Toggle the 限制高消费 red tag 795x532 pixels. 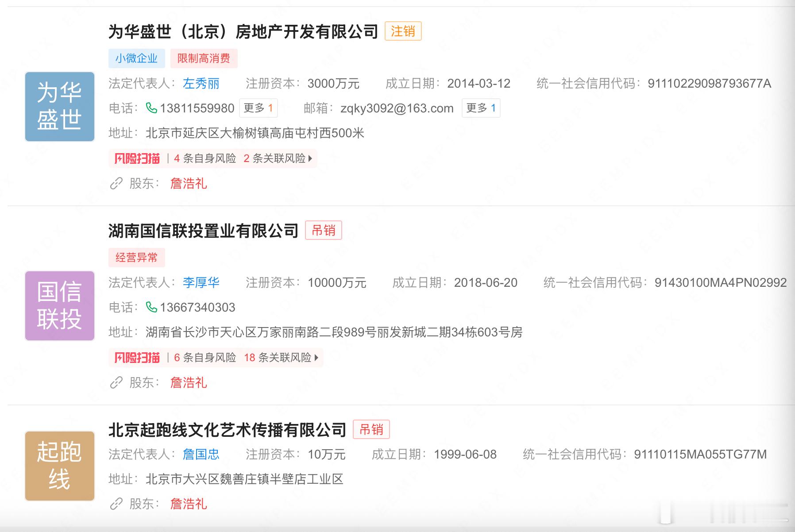pyautogui.click(x=203, y=58)
